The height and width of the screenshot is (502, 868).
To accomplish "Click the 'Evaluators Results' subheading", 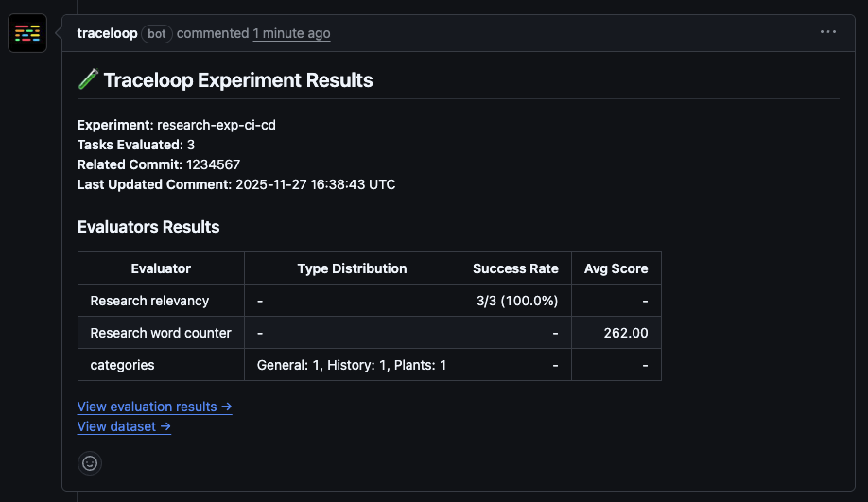I will 148,227.
